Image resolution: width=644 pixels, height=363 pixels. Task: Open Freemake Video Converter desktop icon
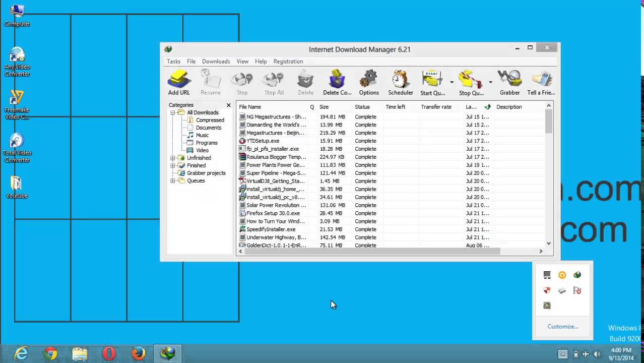[17, 105]
